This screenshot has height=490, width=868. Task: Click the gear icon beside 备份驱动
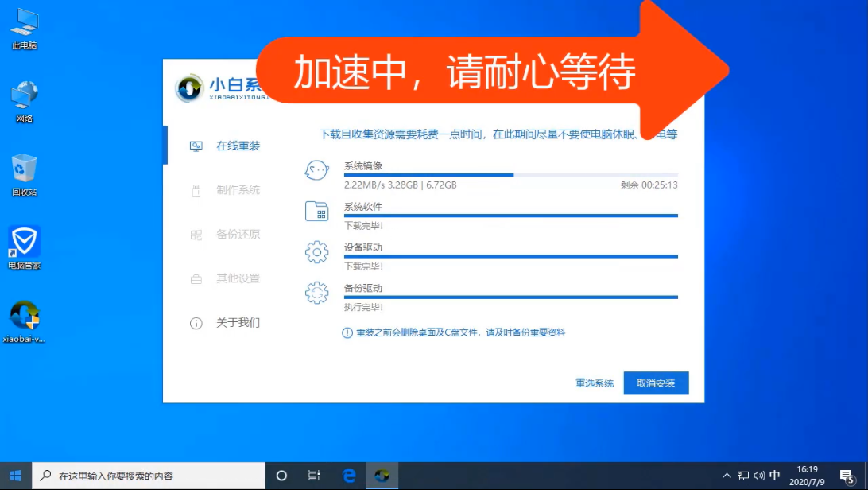click(x=316, y=294)
